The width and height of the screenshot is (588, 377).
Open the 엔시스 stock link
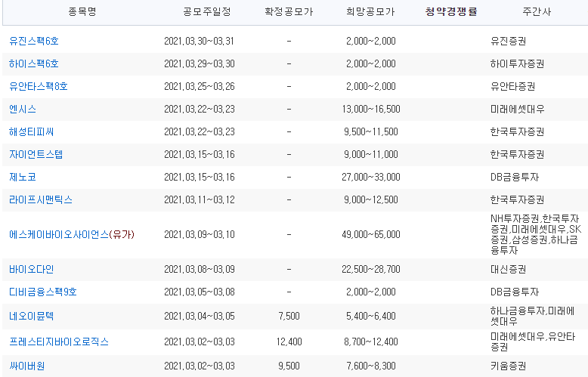[x=23, y=109]
